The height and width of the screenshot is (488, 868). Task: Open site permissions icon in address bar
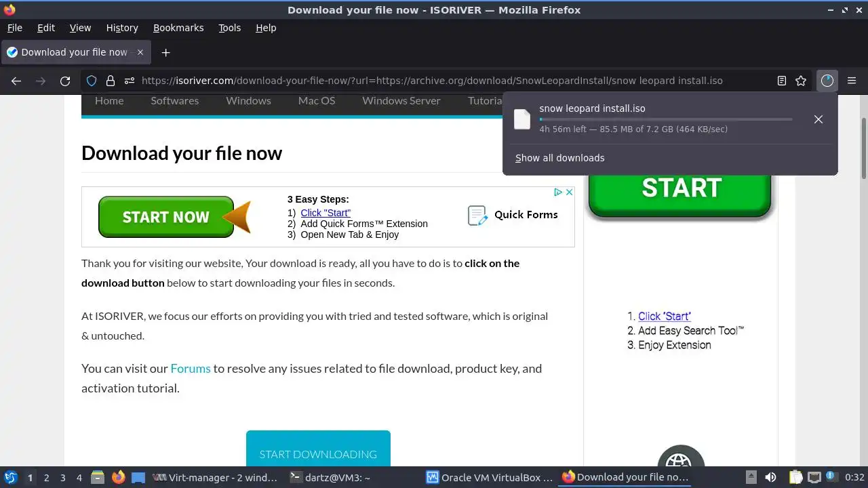coord(129,81)
